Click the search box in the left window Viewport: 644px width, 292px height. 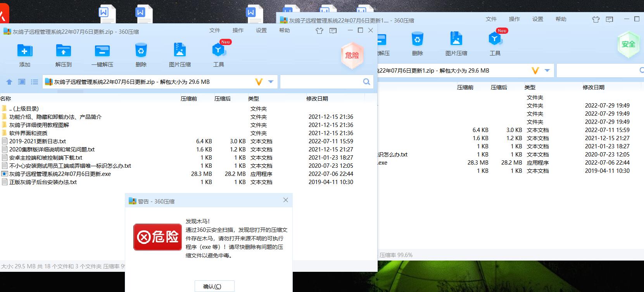point(322,82)
